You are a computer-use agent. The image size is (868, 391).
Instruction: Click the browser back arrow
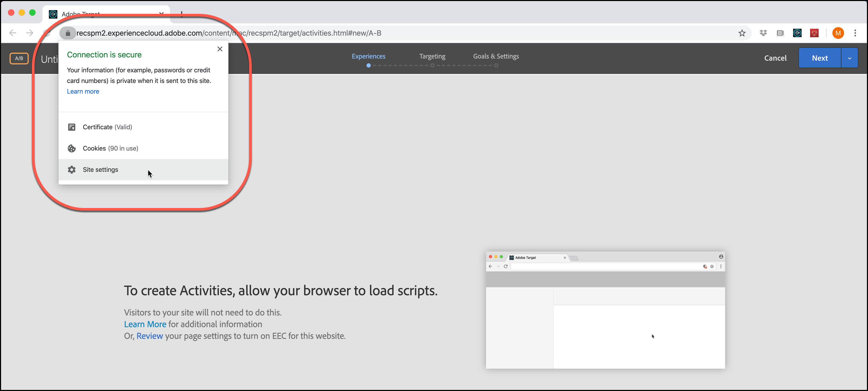click(x=13, y=33)
